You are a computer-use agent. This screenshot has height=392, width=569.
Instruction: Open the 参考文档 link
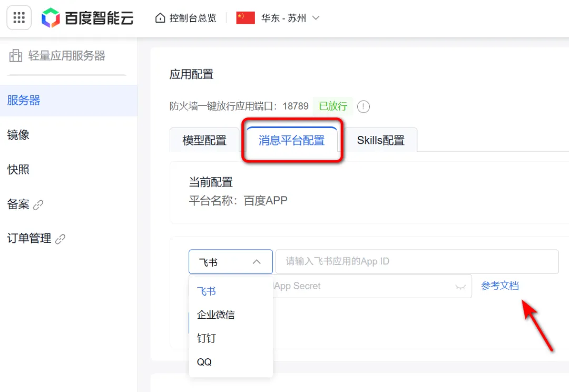coord(499,286)
